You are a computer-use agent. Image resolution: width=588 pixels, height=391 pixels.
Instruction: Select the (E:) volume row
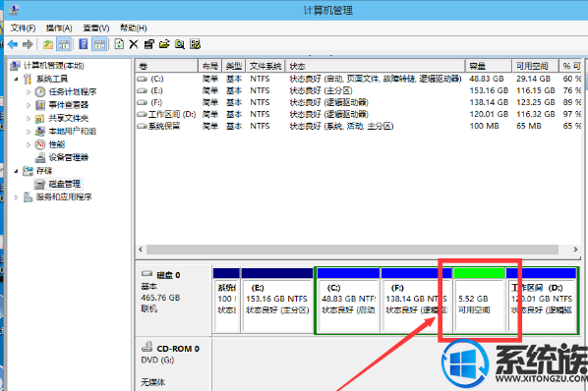click(358, 90)
